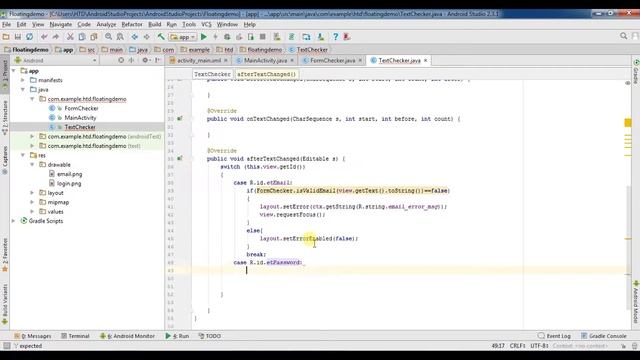Screen dimensions: 640x360
Task: Toggle the Project tool window button
Action: coord(5,74)
